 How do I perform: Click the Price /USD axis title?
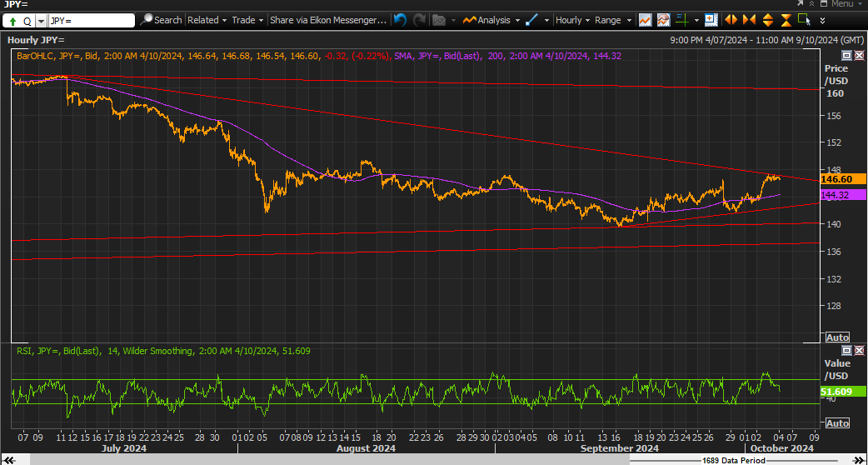pos(836,75)
